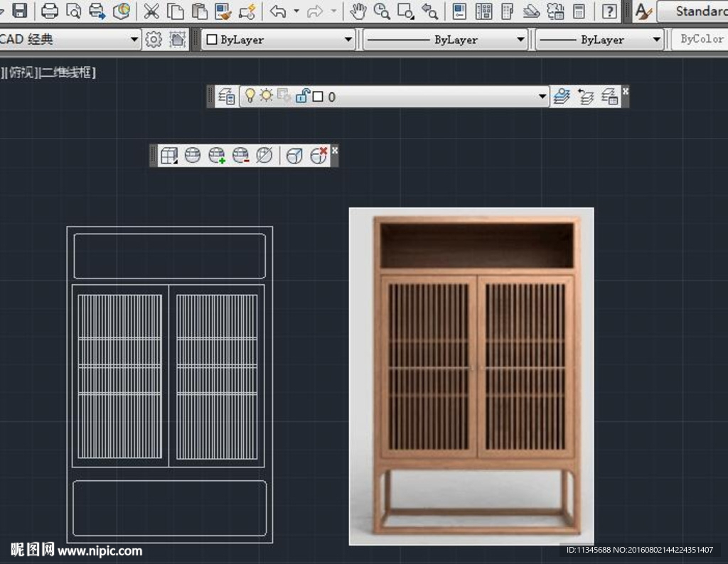The image size is (728, 564).
Task: Click the 俯视 view control label
Action: tap(22, 72)
